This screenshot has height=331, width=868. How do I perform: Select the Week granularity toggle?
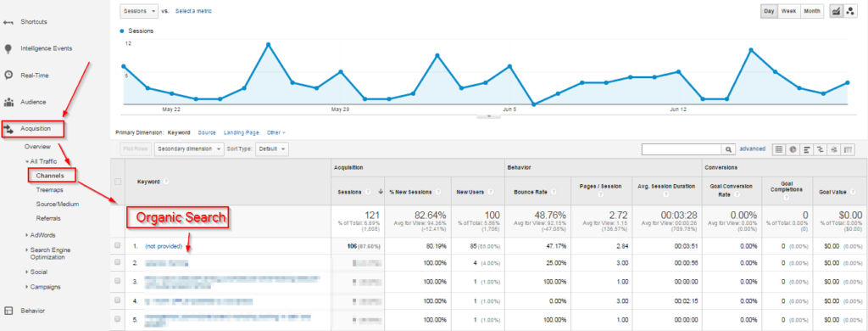(789, 11)
